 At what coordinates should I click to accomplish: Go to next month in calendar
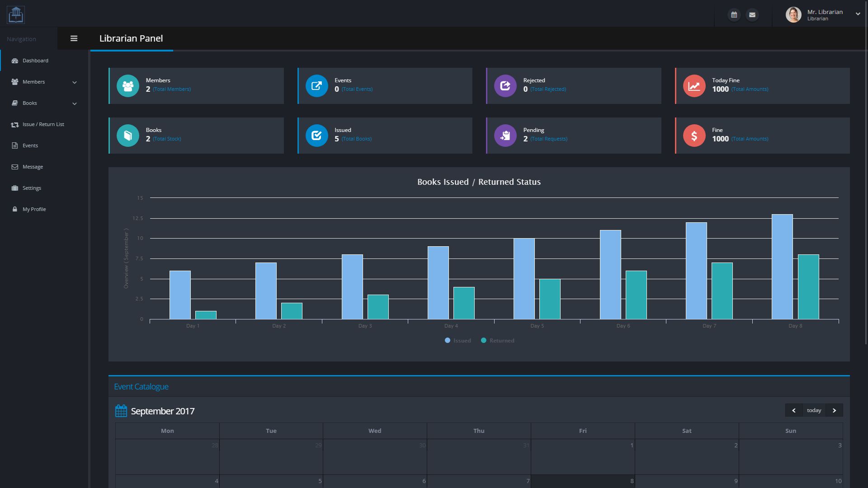[x=834, y=410]
